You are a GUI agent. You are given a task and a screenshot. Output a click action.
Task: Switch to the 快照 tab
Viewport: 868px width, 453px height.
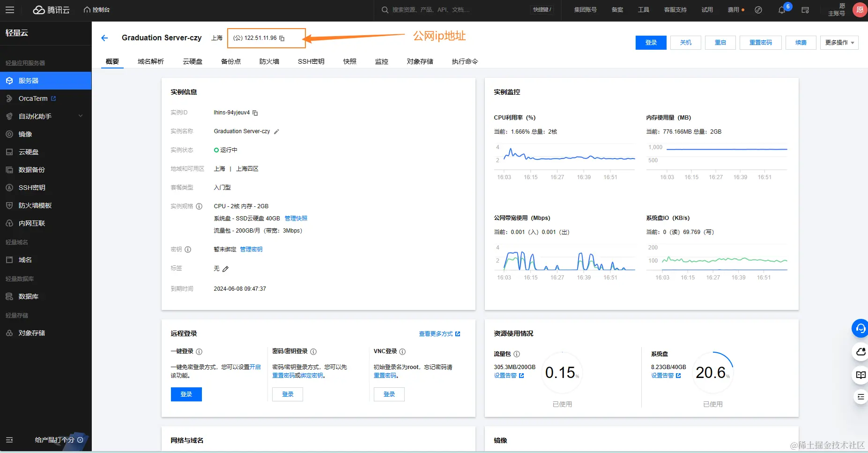pyautogui.click(x=350, y=61)
